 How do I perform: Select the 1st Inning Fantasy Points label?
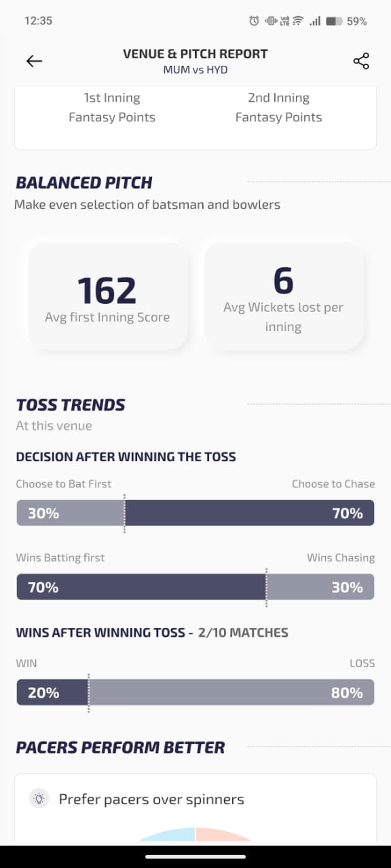(x=112, y=107)
